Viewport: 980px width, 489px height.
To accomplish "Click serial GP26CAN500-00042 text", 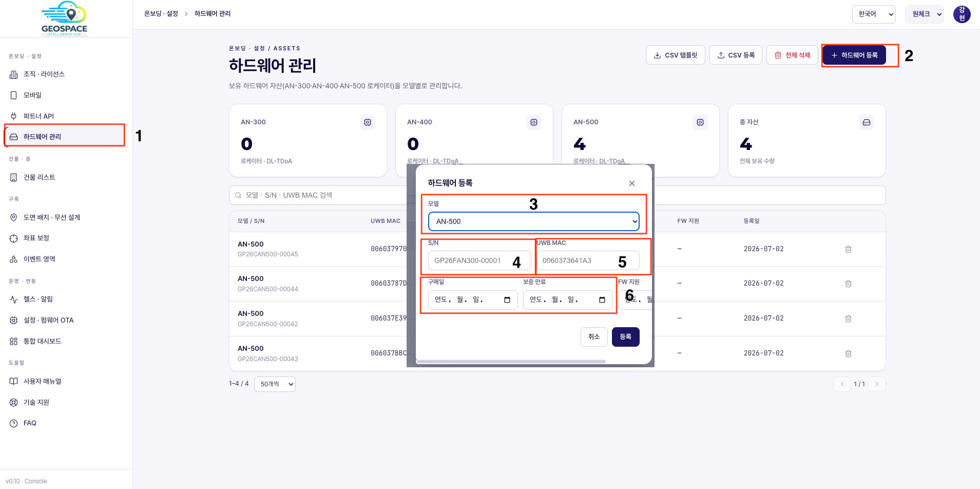I will [268, 324].
